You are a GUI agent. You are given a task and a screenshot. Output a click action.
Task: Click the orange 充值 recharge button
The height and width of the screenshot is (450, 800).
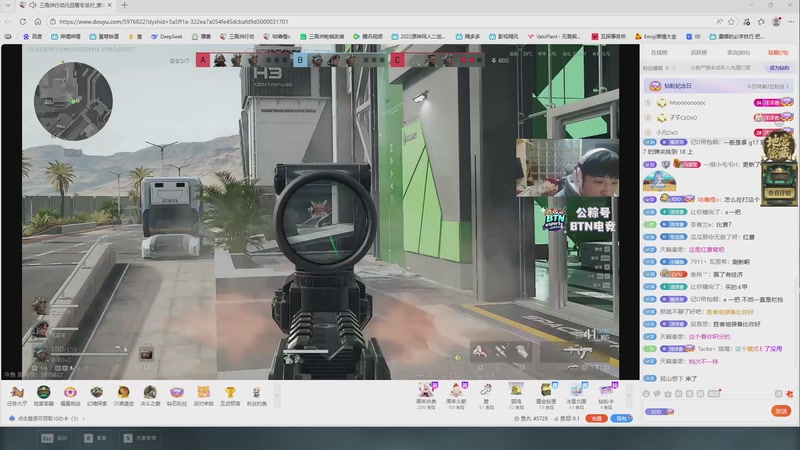pos(596,418)
